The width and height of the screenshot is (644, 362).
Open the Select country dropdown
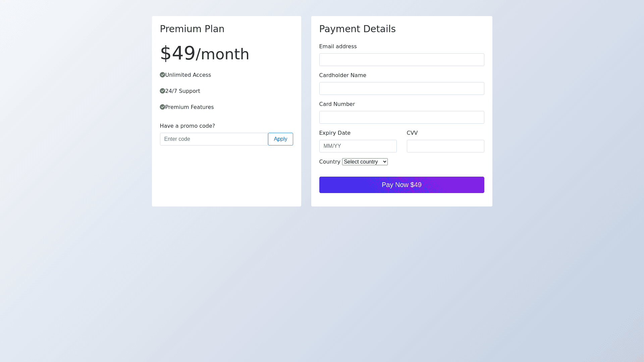365,162
